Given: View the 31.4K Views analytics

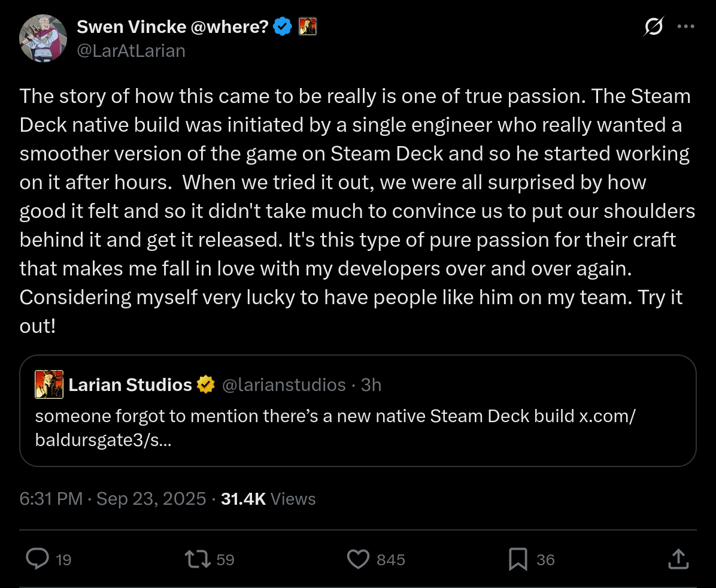Looking at the screenshot, I should pyautogui.click(x=268, y=499).
